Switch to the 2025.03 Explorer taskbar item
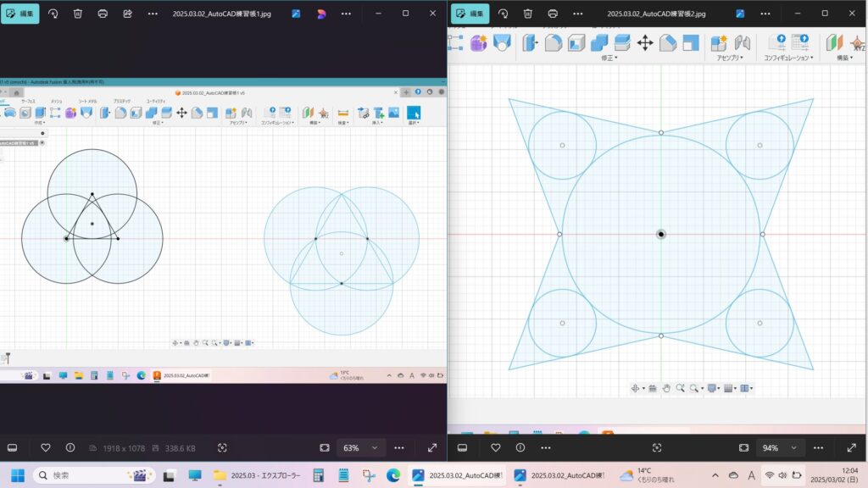Viewport: 868px width, 488px height. point(258,475)
